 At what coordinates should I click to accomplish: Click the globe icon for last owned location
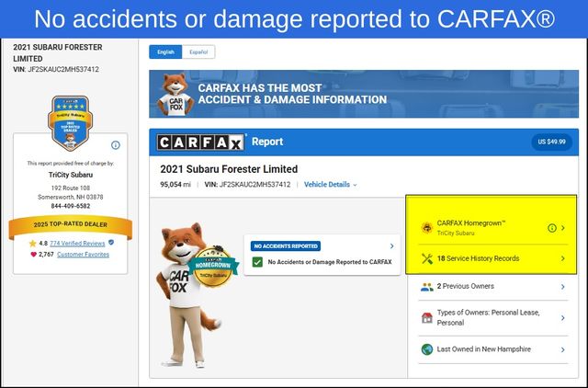(426, 349)
